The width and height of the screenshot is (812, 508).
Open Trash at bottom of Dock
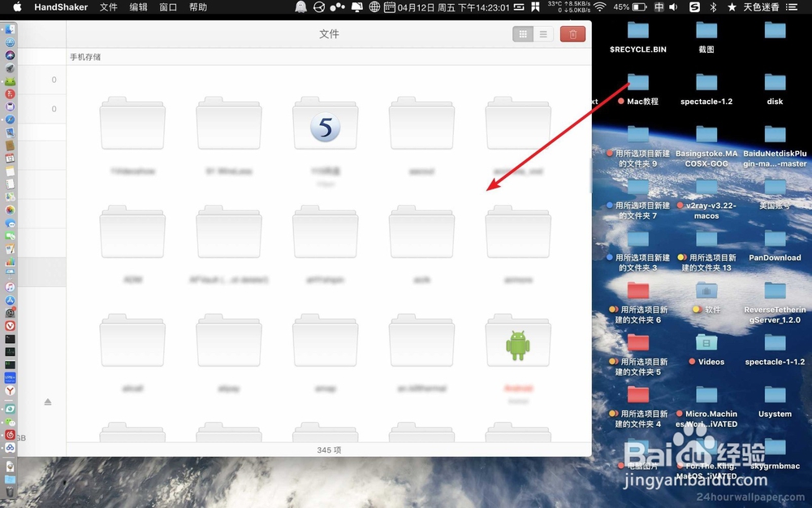pos(10,492)
